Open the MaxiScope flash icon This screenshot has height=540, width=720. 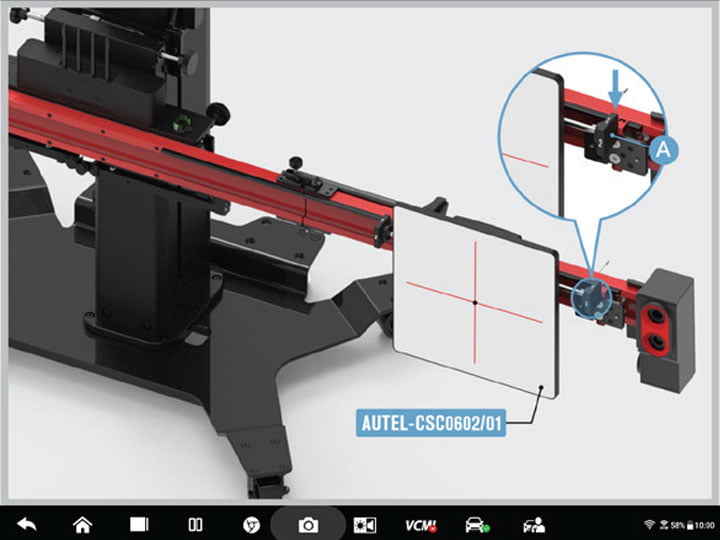pos(365,524)
